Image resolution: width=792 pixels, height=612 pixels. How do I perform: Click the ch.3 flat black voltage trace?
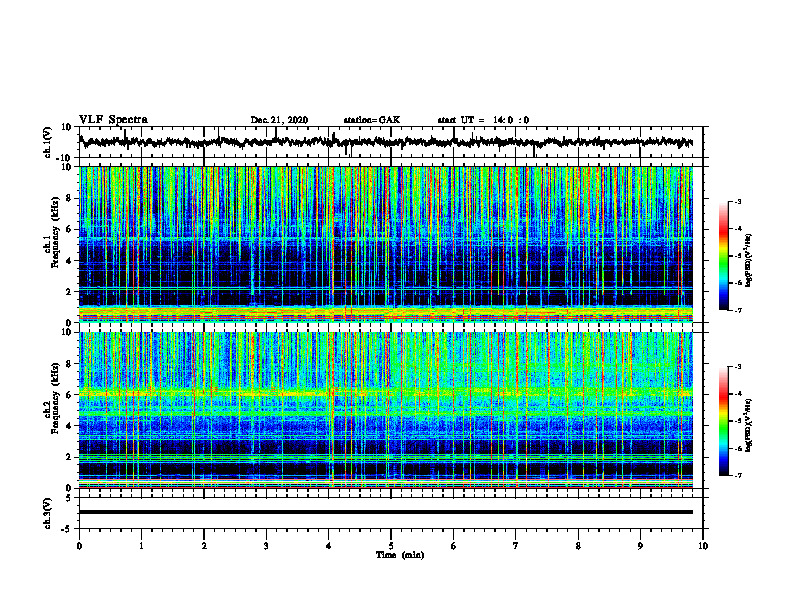point(386,512)
